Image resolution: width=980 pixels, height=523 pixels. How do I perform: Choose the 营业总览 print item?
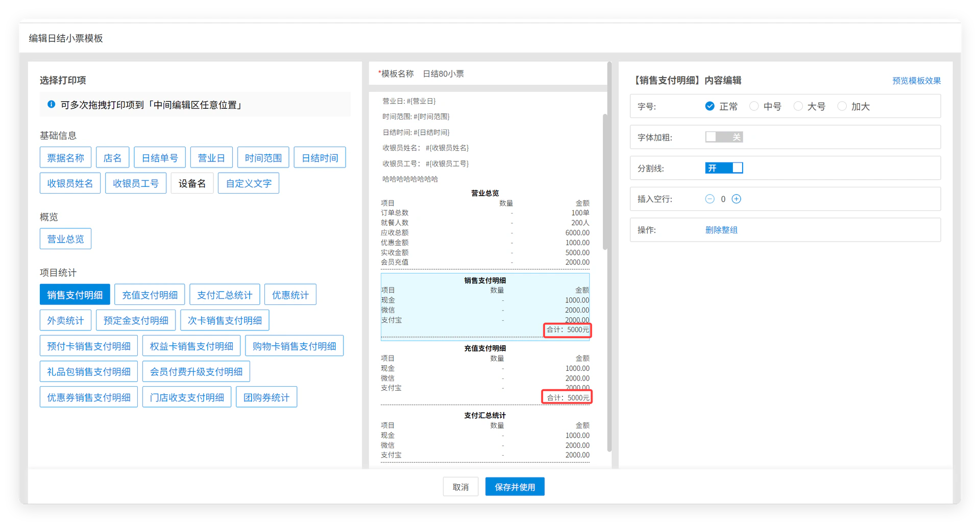pos(65,239)
